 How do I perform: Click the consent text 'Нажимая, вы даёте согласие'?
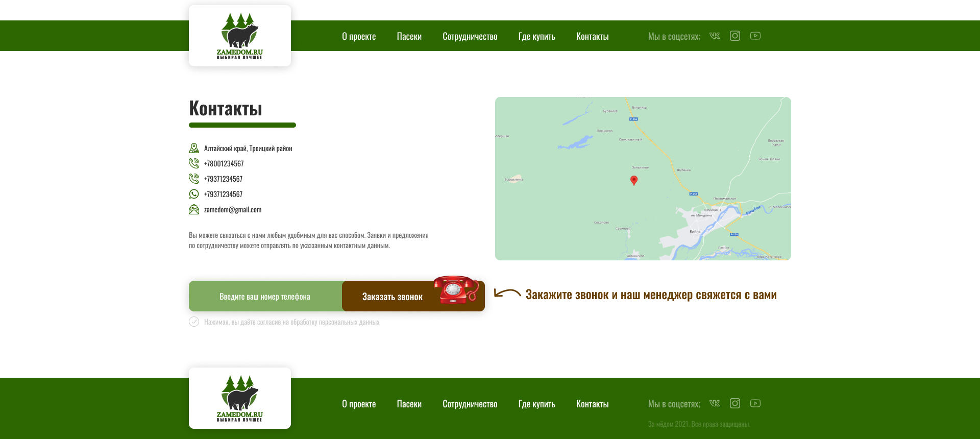point(292,322)
